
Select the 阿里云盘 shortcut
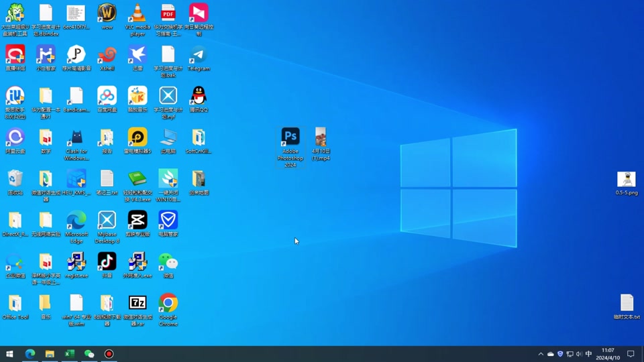tap(15, 141)
